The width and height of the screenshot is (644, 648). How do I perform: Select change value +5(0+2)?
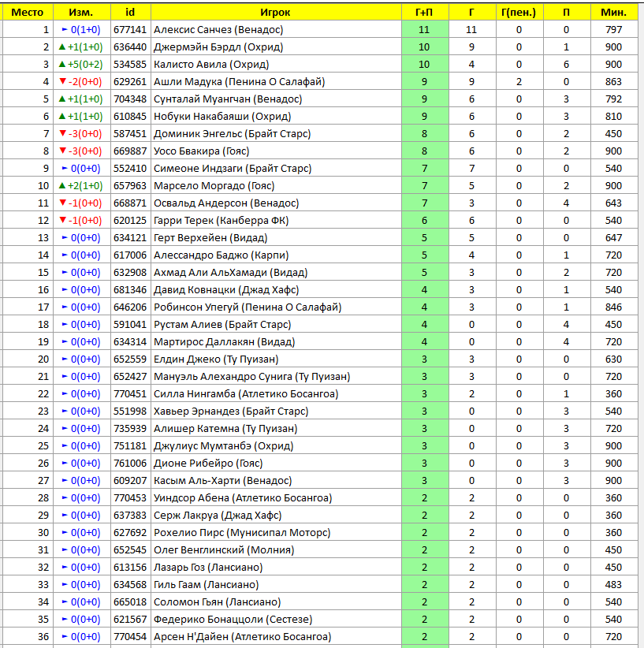tap(82, 65)
